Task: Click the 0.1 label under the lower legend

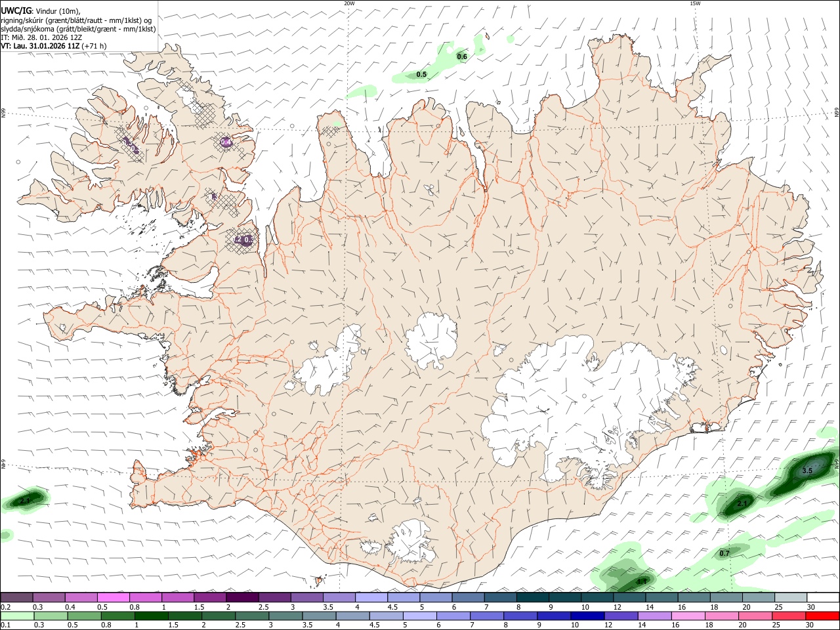Action: [x=5, y=625]
